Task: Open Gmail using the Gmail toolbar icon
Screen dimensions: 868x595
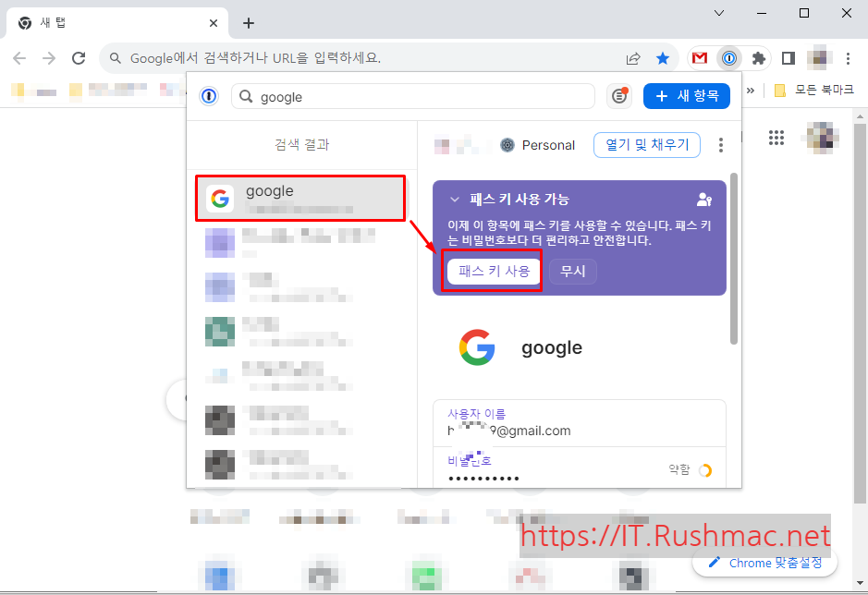Action: tap(699, 57)
